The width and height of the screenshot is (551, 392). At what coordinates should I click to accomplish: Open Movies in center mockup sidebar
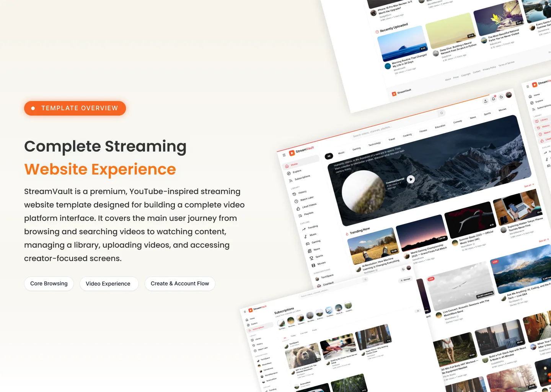point(318,264)
